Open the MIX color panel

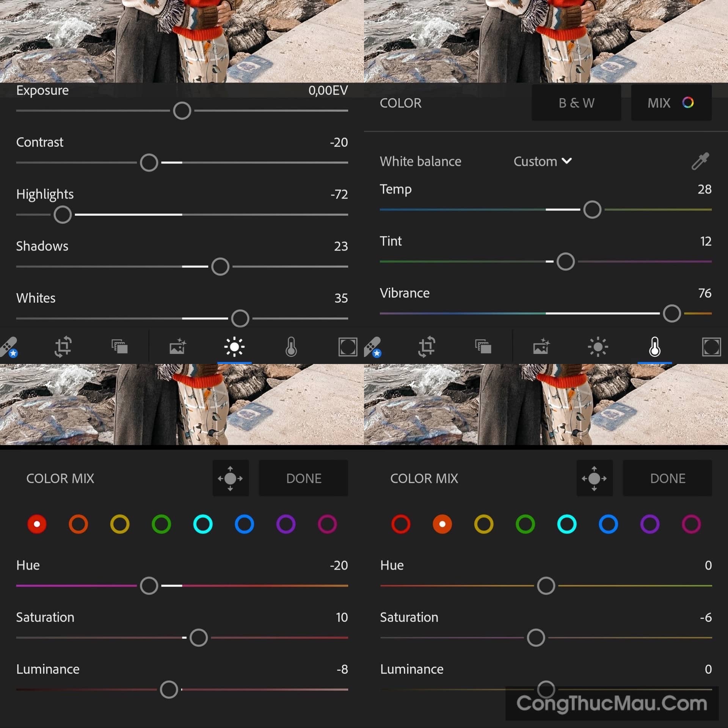(x=671, y=103)
